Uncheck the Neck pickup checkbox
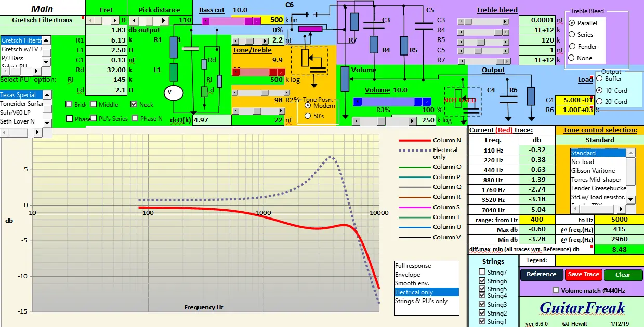Viewport: 644px width, 327px height. coord(134,104)
